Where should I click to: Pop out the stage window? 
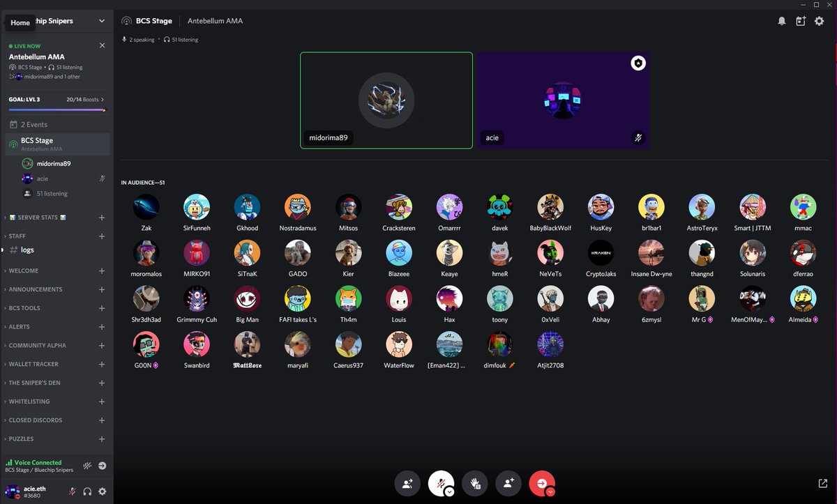point(822,483)
